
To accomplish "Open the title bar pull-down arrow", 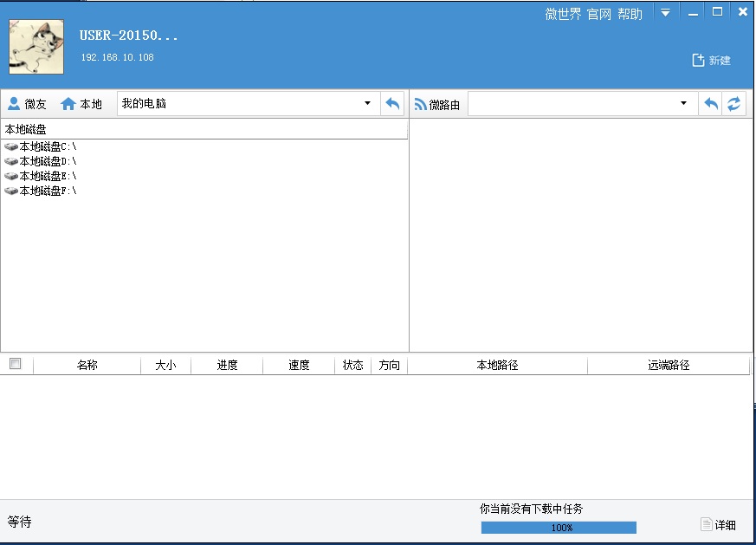I will 665,13.
